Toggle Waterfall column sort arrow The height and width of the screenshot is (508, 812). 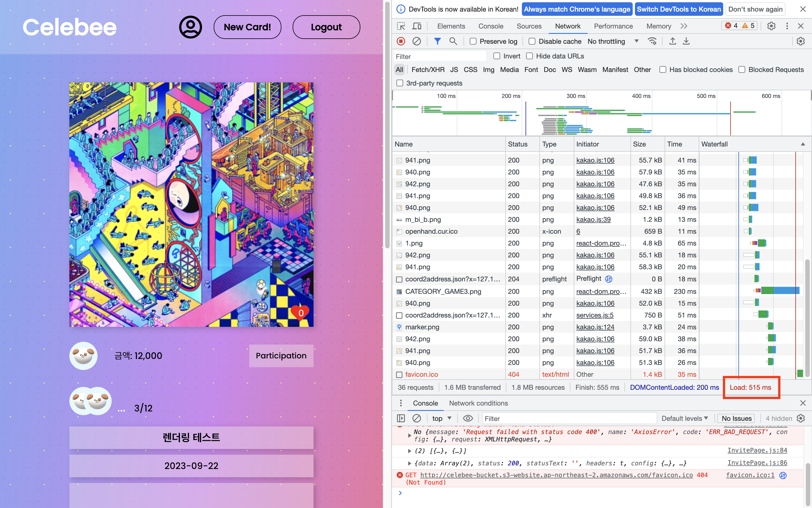pyautogui.click(x=803, y=144)
